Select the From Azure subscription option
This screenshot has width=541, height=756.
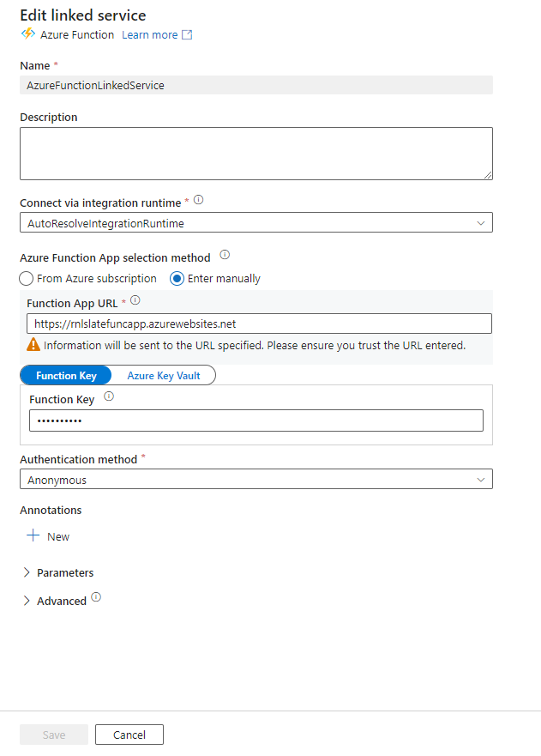pyautogui.click(x=26, y=278)
